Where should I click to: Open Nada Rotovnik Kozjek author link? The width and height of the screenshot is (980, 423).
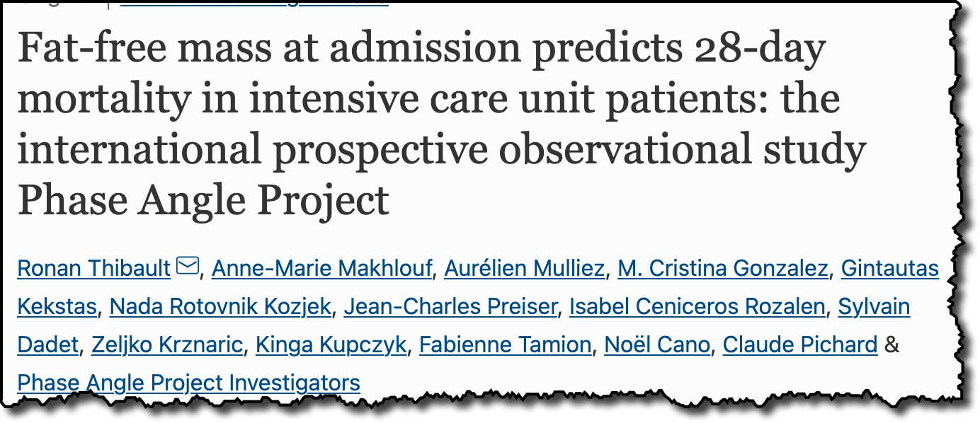pos(221,306)
